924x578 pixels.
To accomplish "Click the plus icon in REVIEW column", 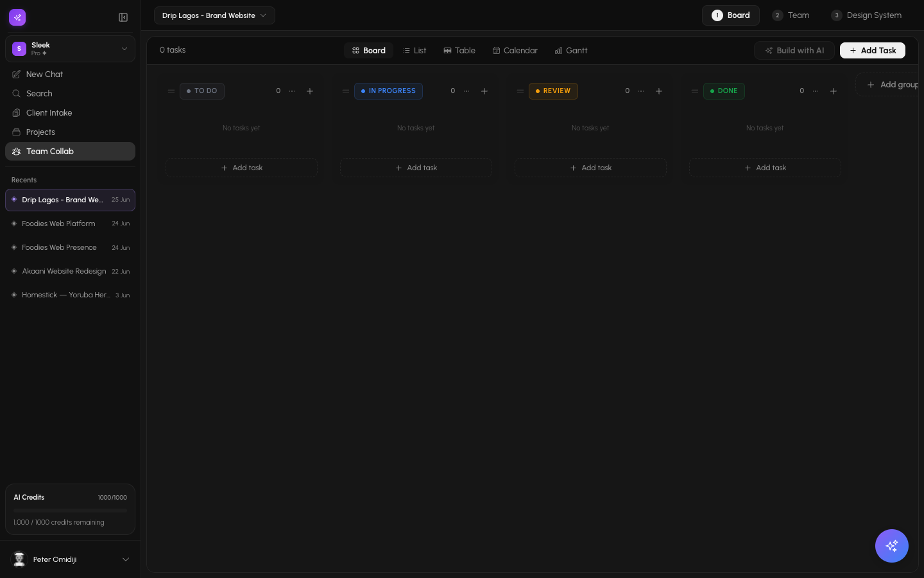I will [x=659, y=91].
